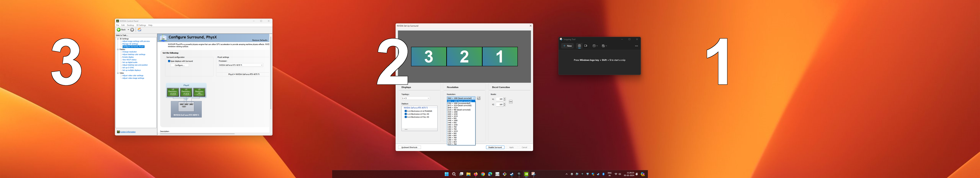Open Adjust image settings with preview

[x=136, y=41]
